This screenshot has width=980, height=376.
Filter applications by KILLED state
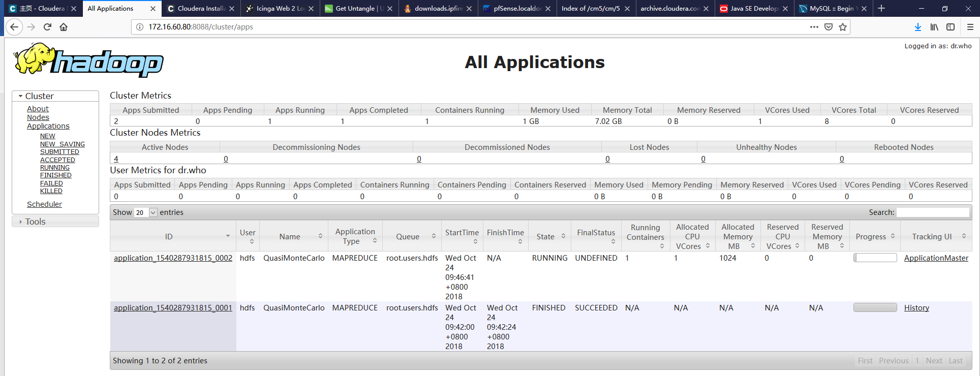(51, 191)
